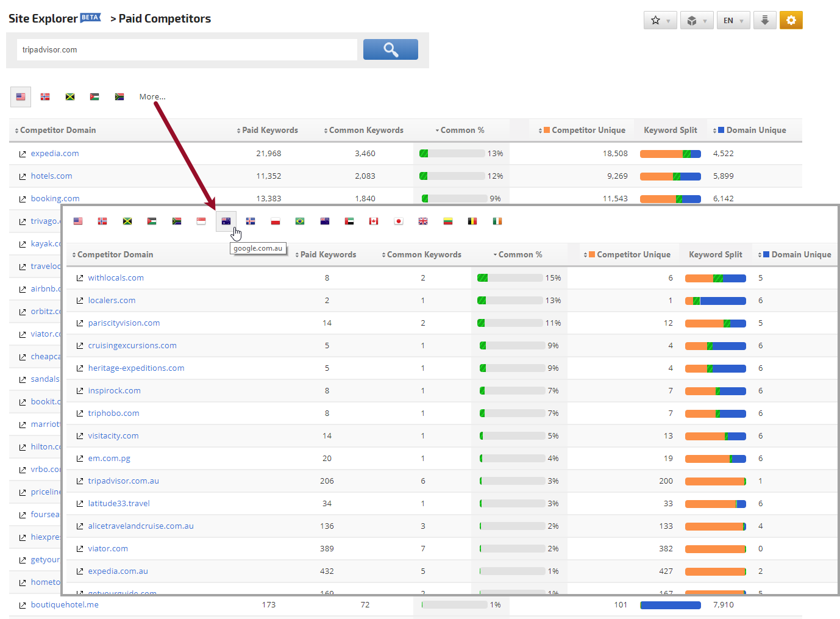Screen dimensions: 840x619
Task: Sort by Common % in the top header row
Action: 461,131
